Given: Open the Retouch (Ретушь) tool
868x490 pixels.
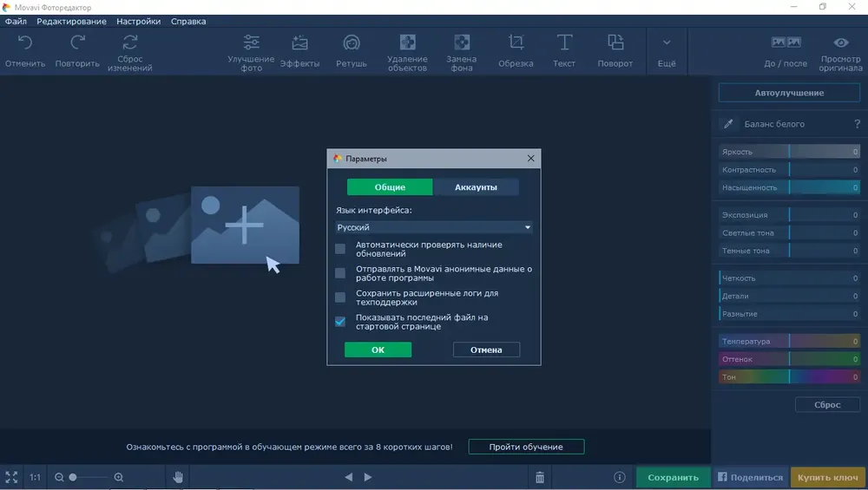Looking at the screenshot, I should pos(351,49).
